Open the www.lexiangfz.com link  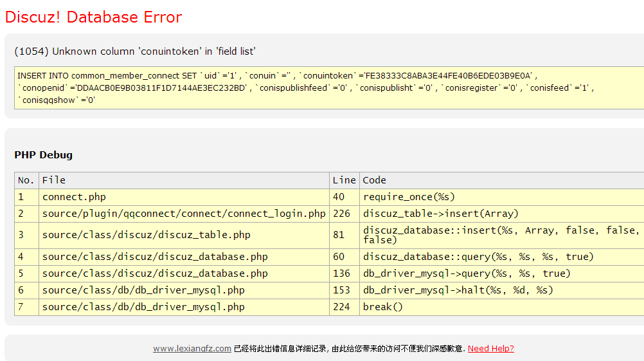(x=192, y=349)
